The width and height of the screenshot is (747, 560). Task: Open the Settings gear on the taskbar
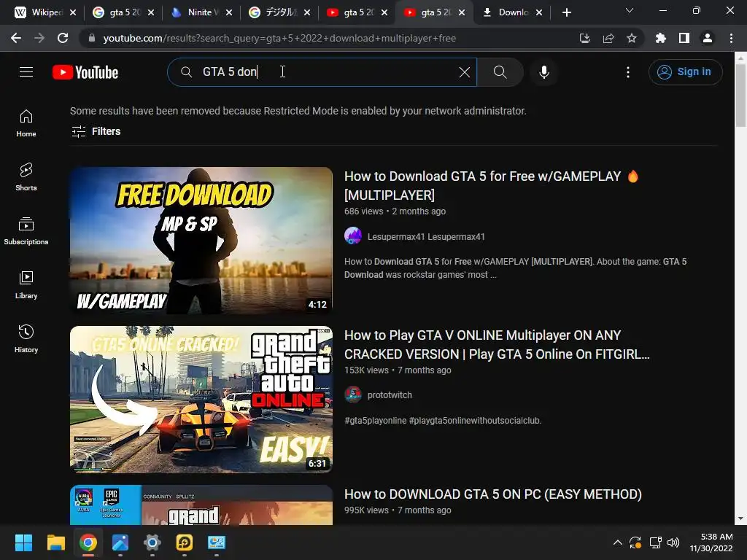click(152, 542)
